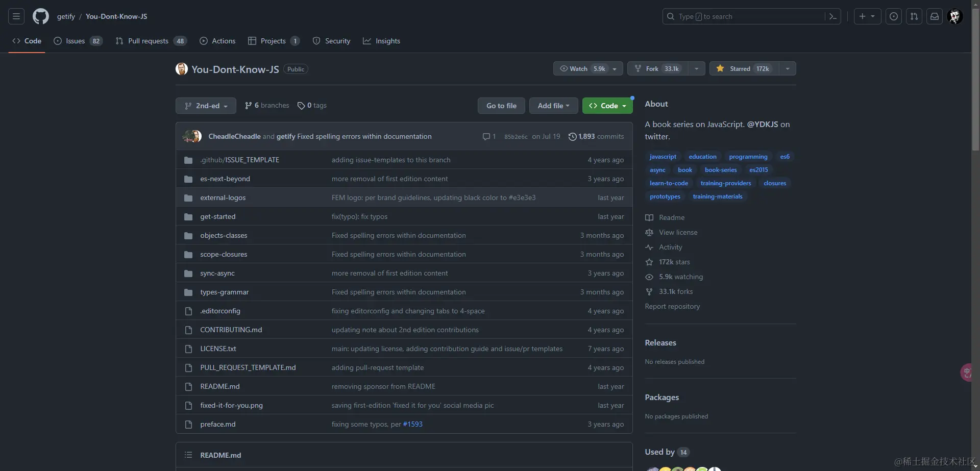Click the commit authors avatar stack

click(192, 136)
